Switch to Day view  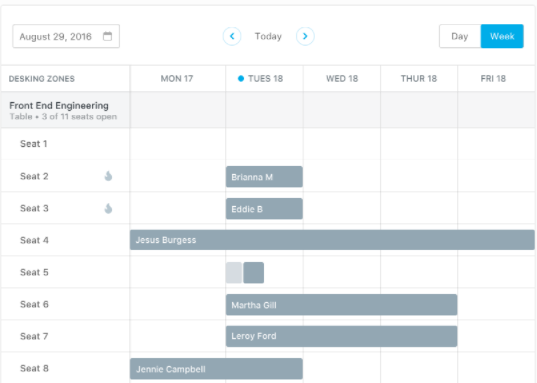point(460,36)
